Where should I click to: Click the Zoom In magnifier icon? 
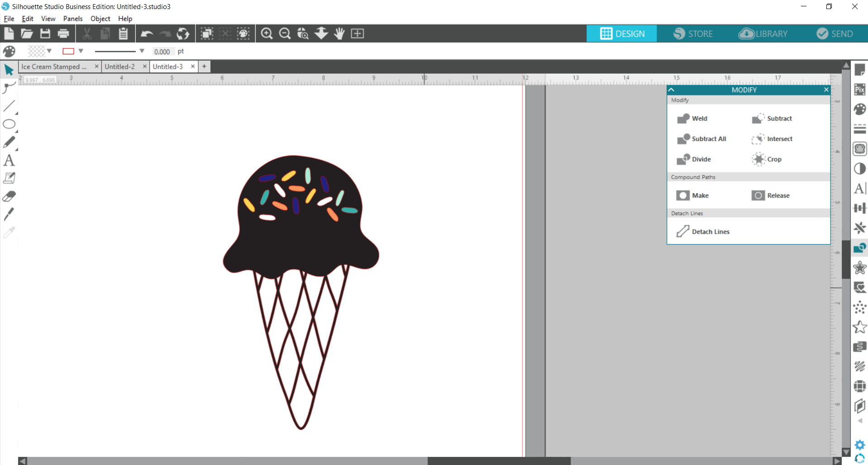267,33
